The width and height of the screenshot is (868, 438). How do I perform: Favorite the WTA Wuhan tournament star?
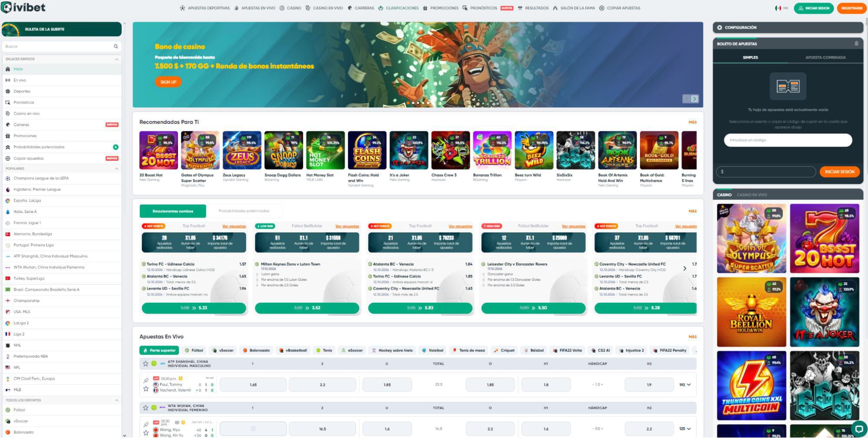click(145, 408)
